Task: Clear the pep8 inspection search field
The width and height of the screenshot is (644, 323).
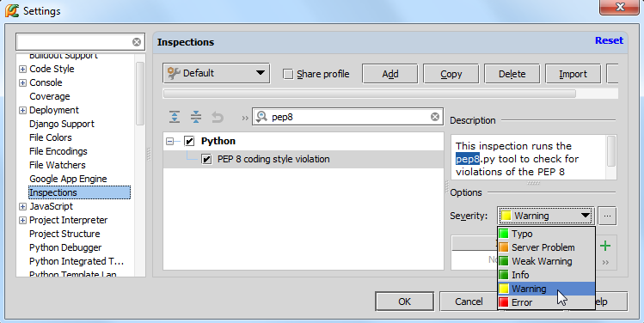Action: point(435,117)
